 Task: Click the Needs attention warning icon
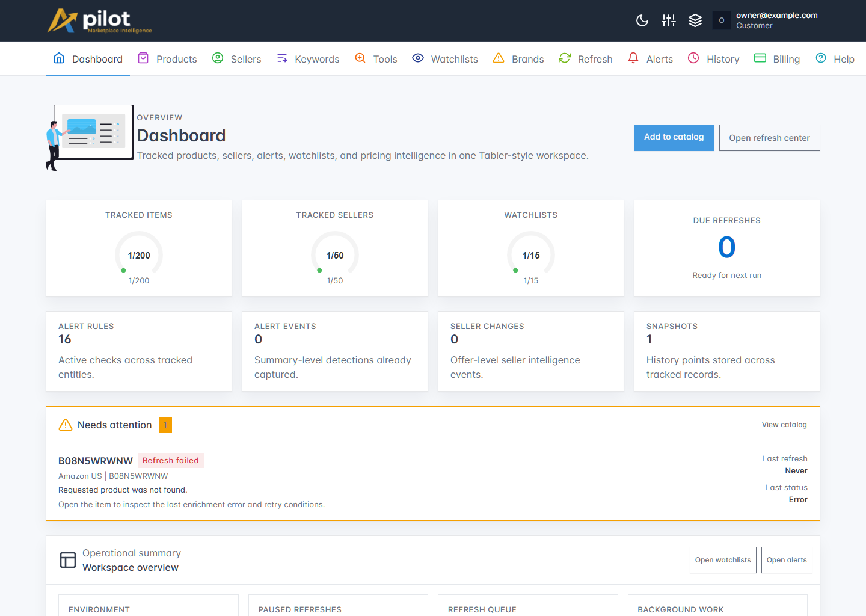click(66, 425)
